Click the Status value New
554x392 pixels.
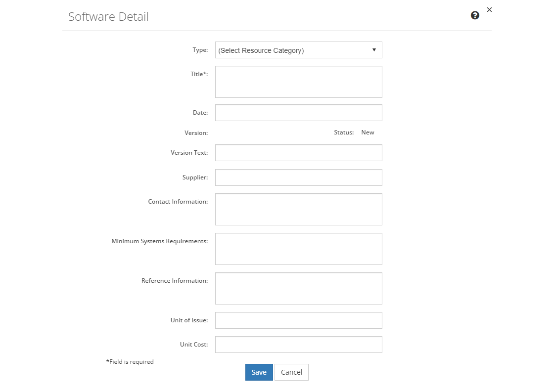pyautogui.click(x=368, y=132)
